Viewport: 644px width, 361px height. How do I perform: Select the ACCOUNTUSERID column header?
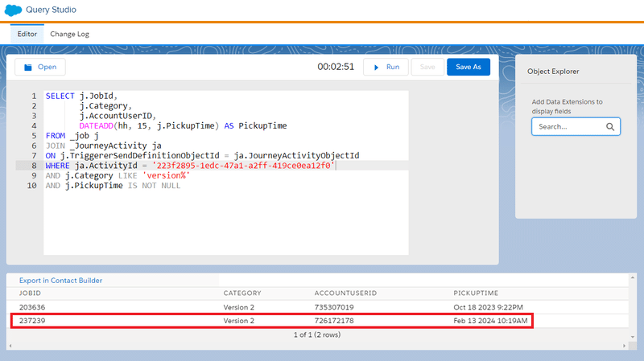coord(345,293)
